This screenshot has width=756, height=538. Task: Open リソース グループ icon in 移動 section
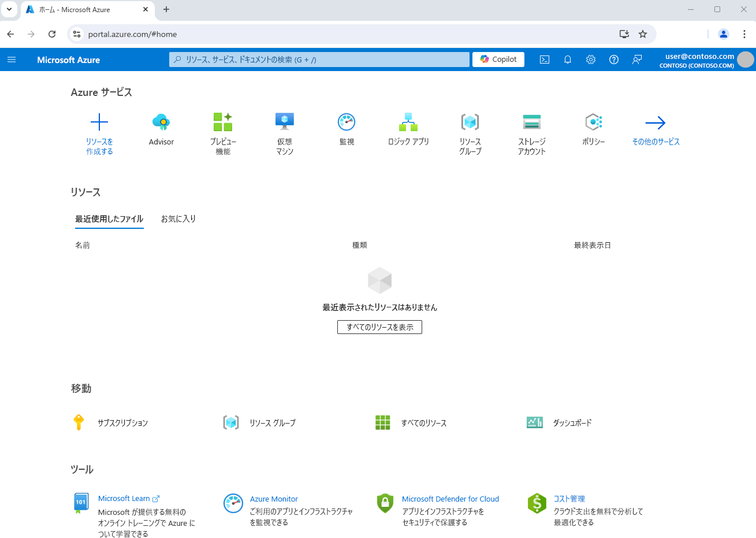[x=231, y=422]
